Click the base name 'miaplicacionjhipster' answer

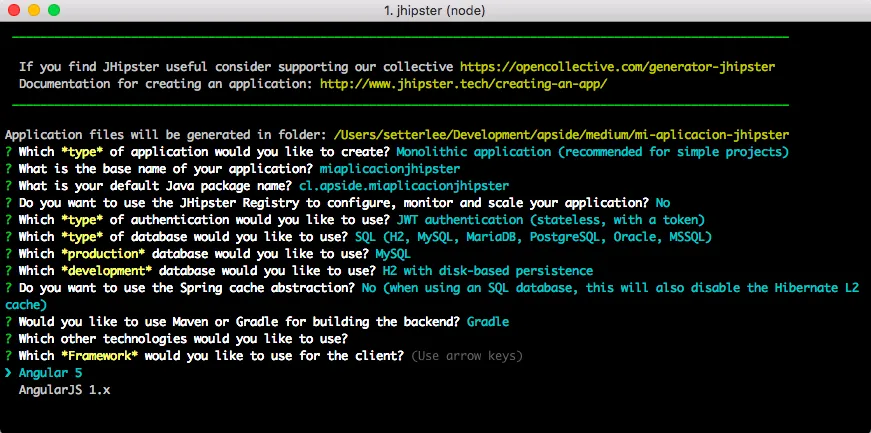click(390, 169)
